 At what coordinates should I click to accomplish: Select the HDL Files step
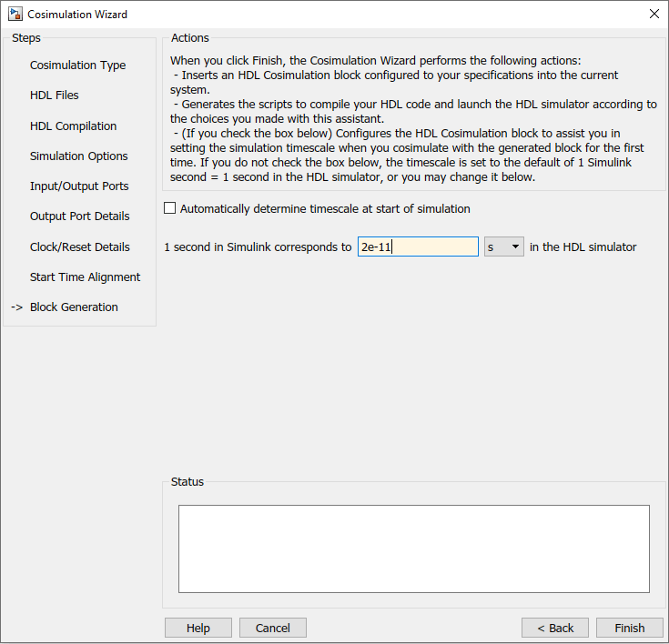click(x=55, y=96)
